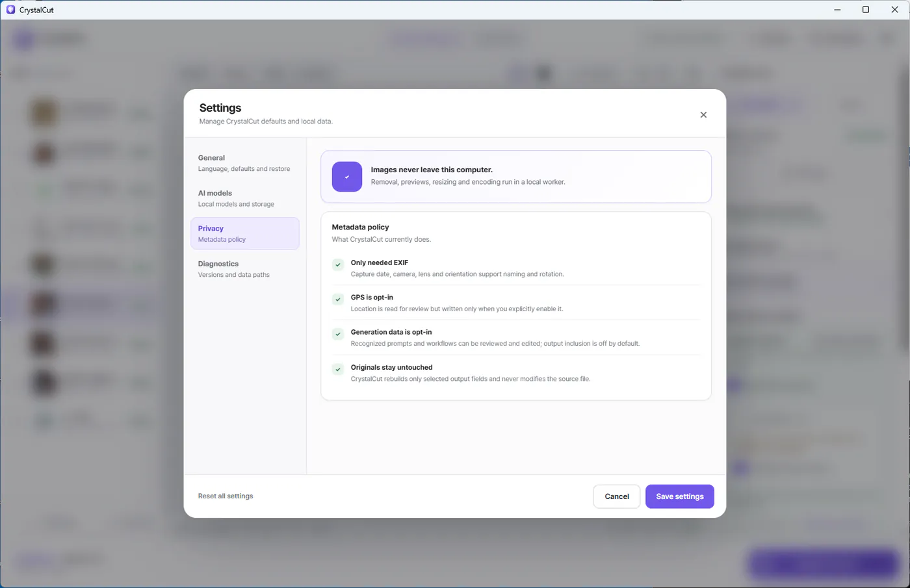This screenshot has height=588, width=910.
Task: Click the Generation data is opt-in check icon
Action: (x=338, y=334)
